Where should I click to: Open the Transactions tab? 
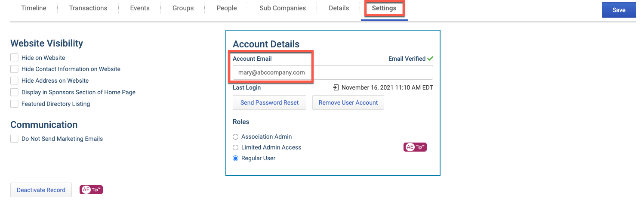[88, 8]
